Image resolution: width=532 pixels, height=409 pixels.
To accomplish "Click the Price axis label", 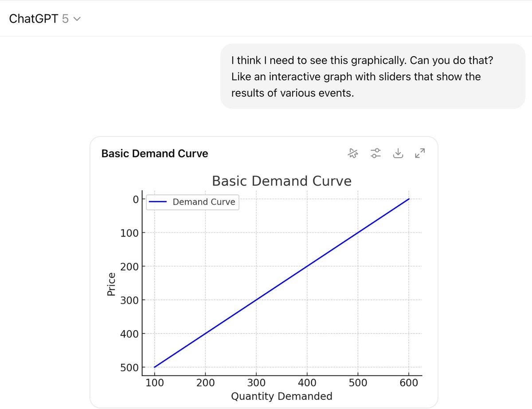I will point(112,284).
